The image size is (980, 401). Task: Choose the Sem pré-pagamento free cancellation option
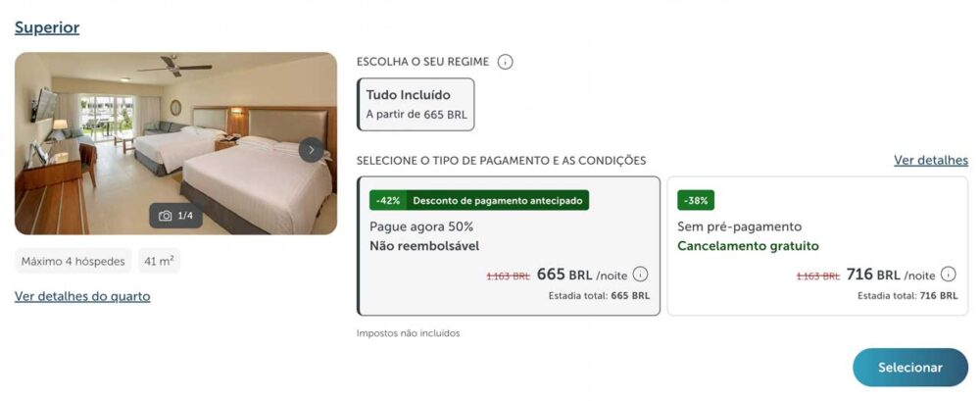816,246
